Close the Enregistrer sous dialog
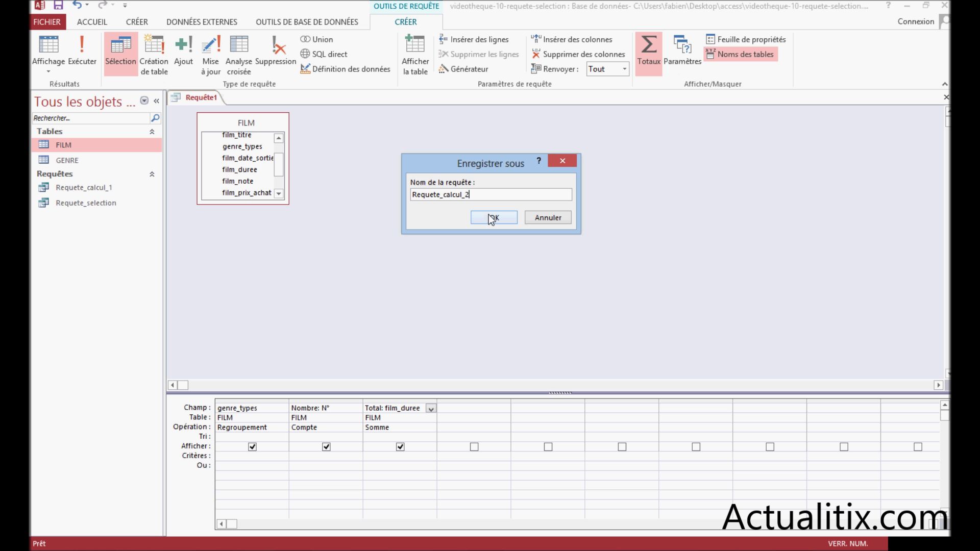Screen dimensions: 980x551 [562, 161]
